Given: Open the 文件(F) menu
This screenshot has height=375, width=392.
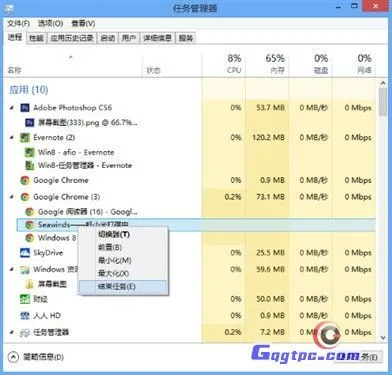Looking at the screenshot, I should click(x=19, y=24).
